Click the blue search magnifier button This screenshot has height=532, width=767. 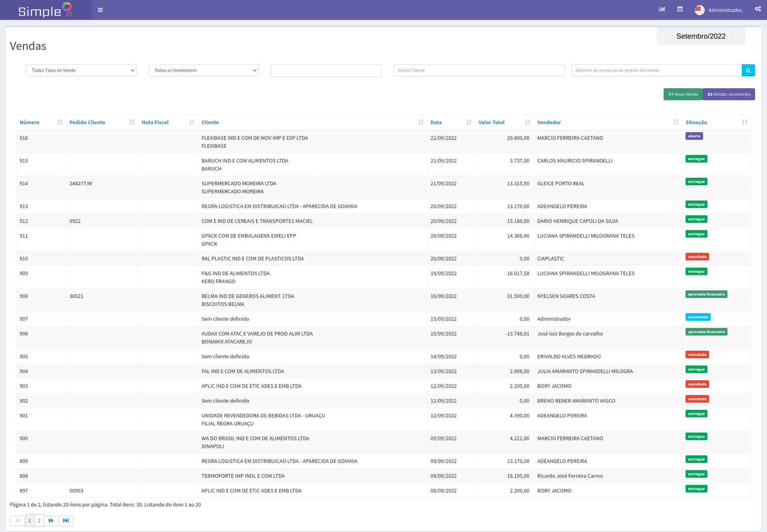point(748,70)
